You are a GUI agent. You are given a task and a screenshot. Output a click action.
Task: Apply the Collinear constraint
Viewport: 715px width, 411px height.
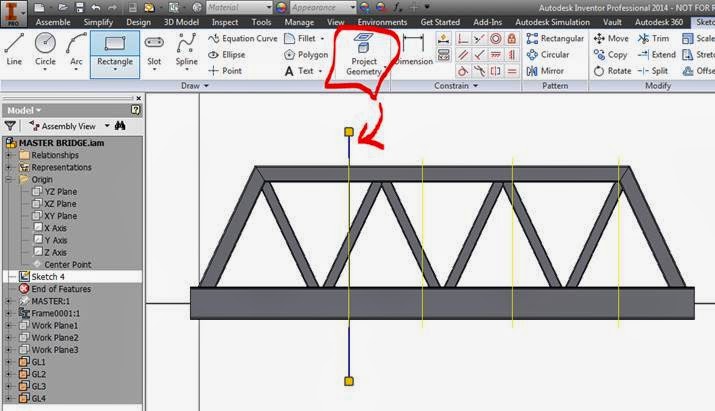tap(479, 39)
